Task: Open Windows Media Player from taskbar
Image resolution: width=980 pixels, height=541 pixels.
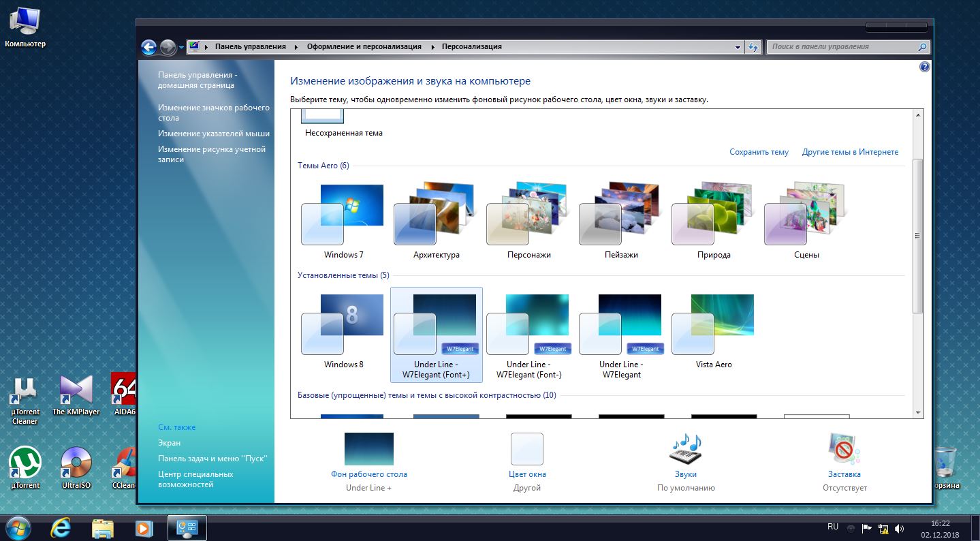Action: pyautogui.click(x=143, y=528)
